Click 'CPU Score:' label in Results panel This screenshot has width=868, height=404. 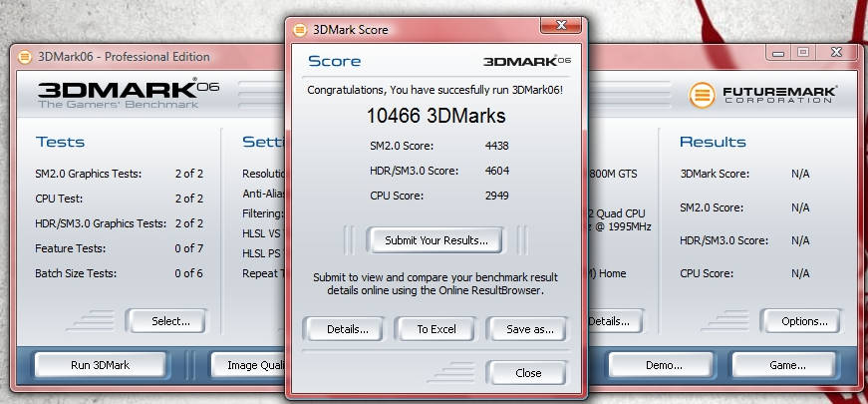coord(707,273)
